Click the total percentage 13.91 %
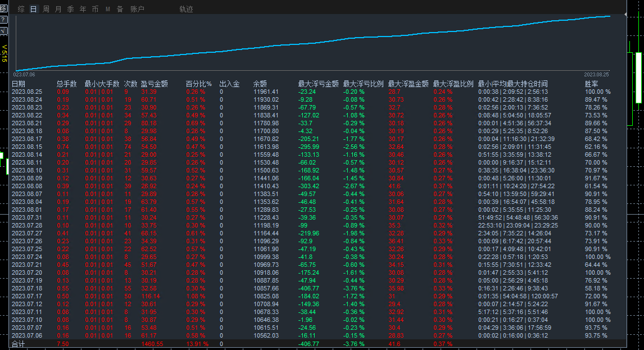The height and width of the screenshot is (350, 644). click(197, 344)
